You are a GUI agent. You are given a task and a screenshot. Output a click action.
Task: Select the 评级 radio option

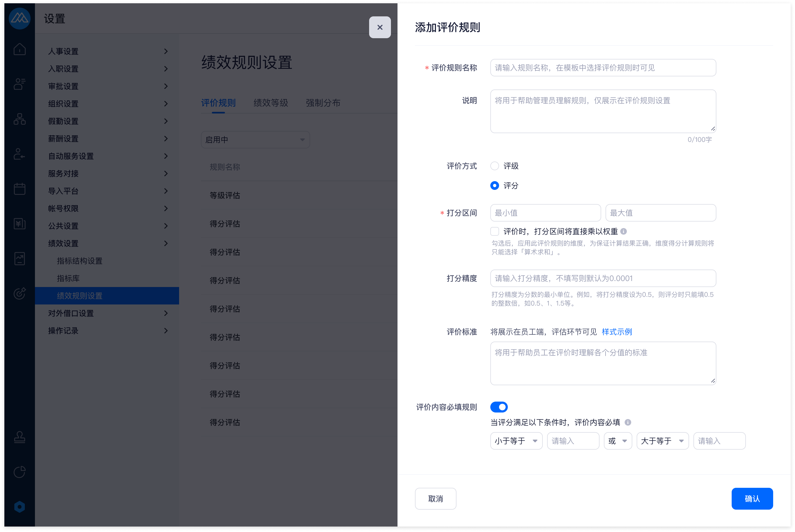pyautogui.click(x=495, y=166)
